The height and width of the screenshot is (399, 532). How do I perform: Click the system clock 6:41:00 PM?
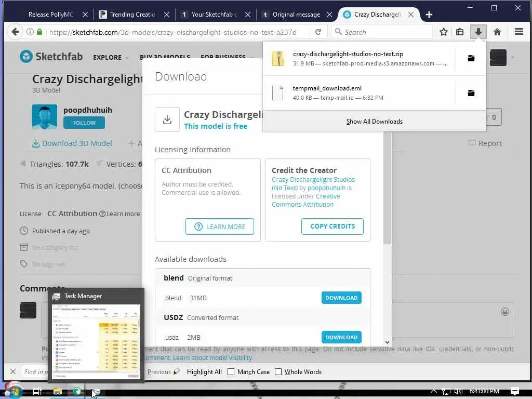[x=484, y=391]
